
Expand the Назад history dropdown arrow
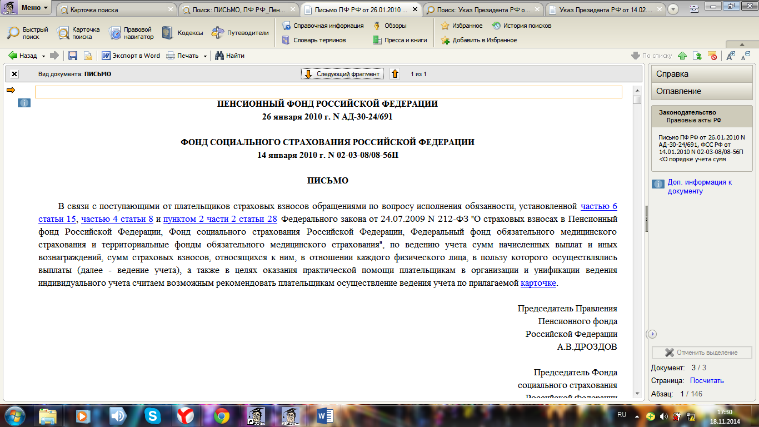[x=43, y=56]
